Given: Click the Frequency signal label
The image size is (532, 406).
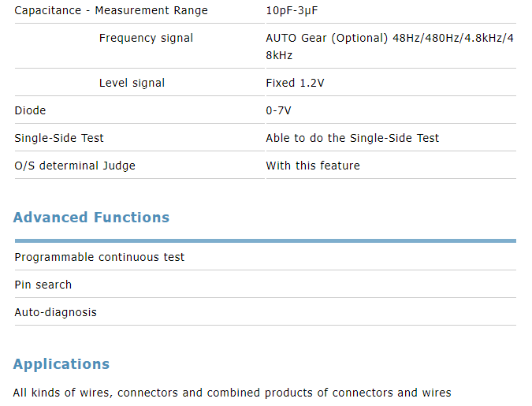Looking at the screenshot, I should pyautogui.click(x=146, y=38).
